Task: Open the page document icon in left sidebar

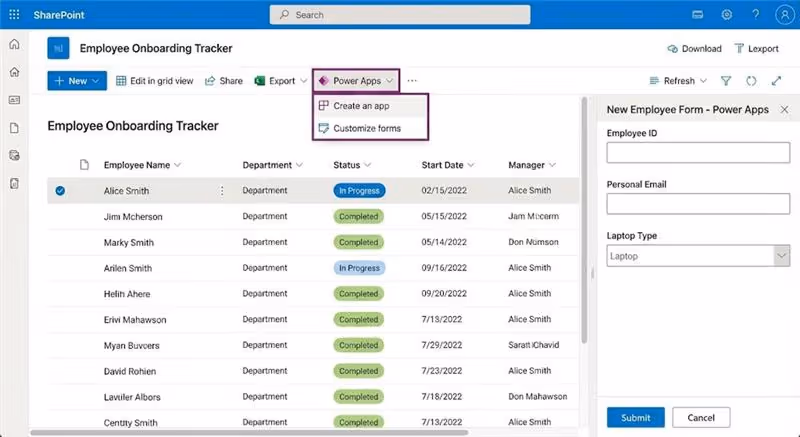Action: [x=14, y=128]
